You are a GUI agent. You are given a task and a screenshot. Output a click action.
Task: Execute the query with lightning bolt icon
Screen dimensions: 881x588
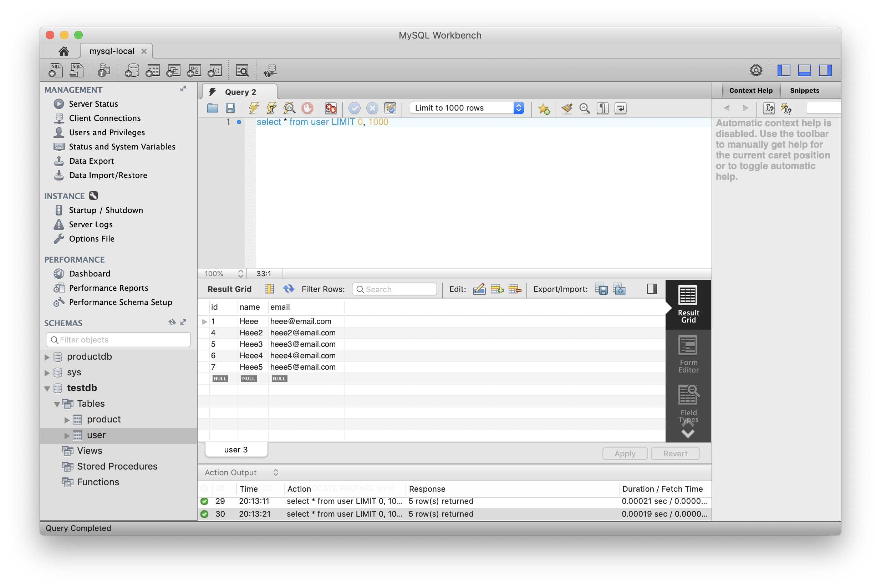254,108
